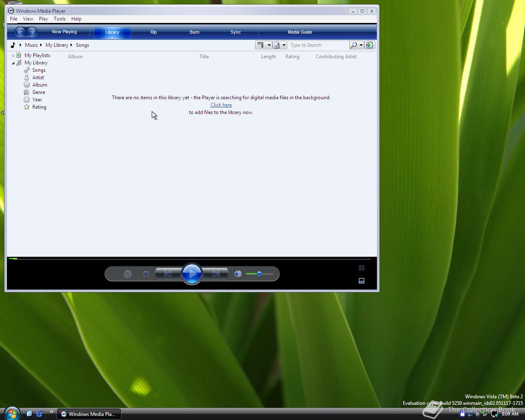
Task: Click the Type to Search field
Action: pos(319,45)
